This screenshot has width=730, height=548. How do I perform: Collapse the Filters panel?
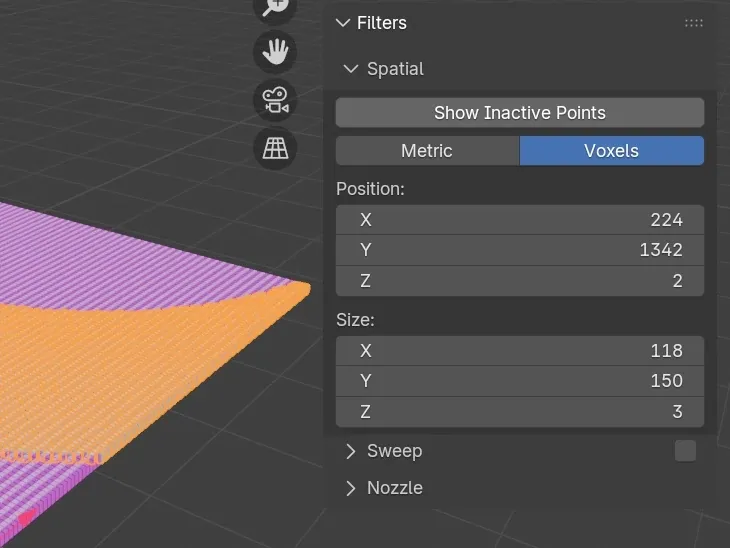click(343, 23)
